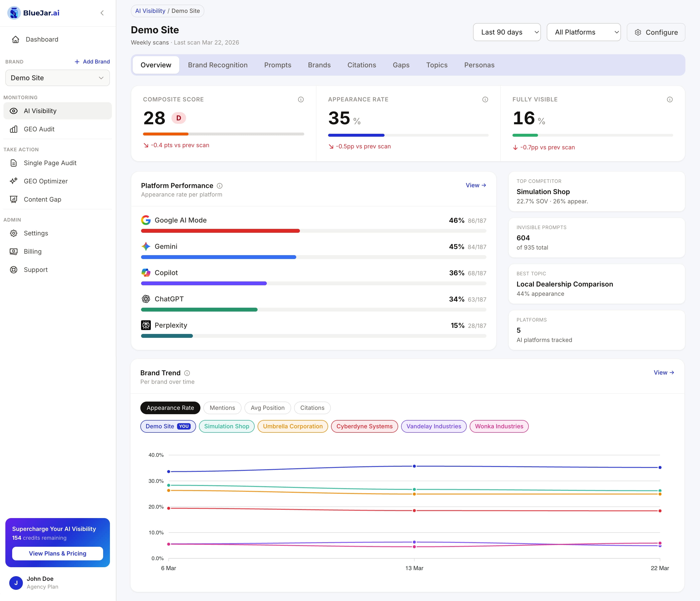Click View Plans & Pricing
This screenshot has width=700, height=601.
[x=57, y=553]
